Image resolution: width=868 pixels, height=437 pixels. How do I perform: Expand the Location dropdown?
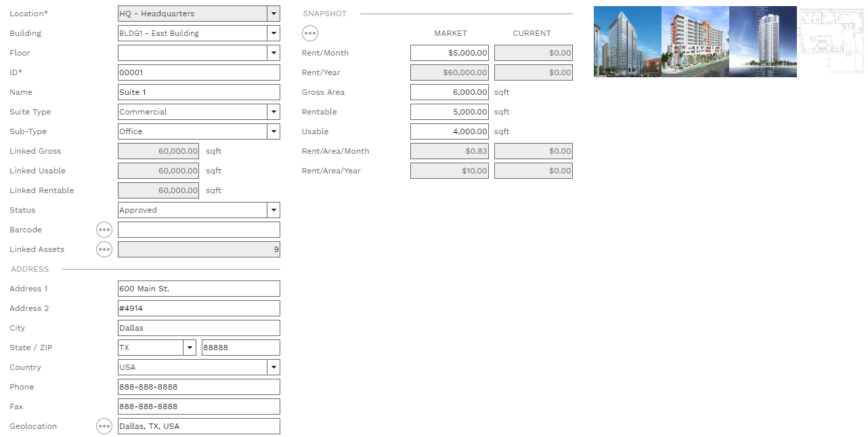273,14
